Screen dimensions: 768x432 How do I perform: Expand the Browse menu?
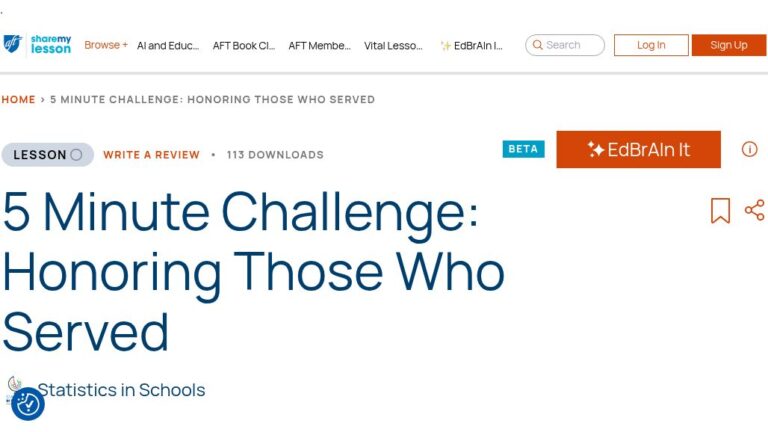105,45
